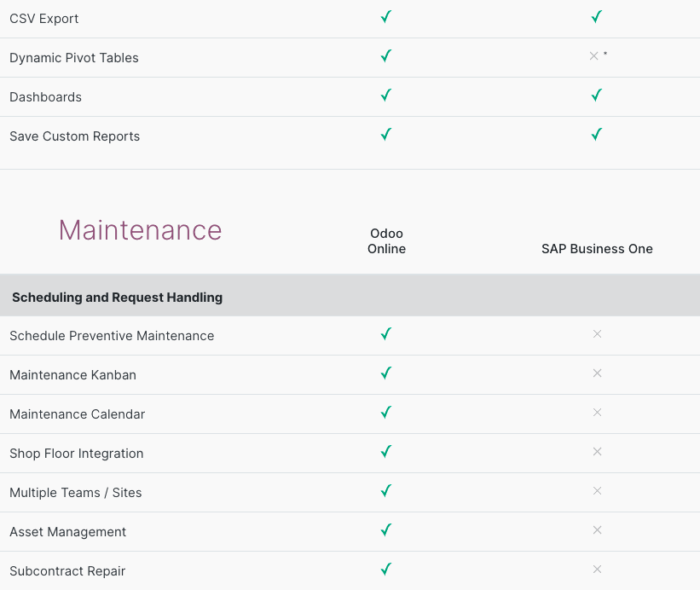Viewport: 700px width, 590px height.
Task: Click the SAP cross for Asset Management
Action: click(x=597, y=530)
